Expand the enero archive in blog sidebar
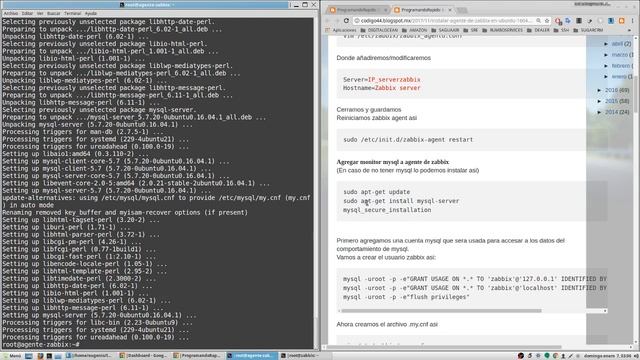Viewport: 640px width, 360px height. (606, 77)
